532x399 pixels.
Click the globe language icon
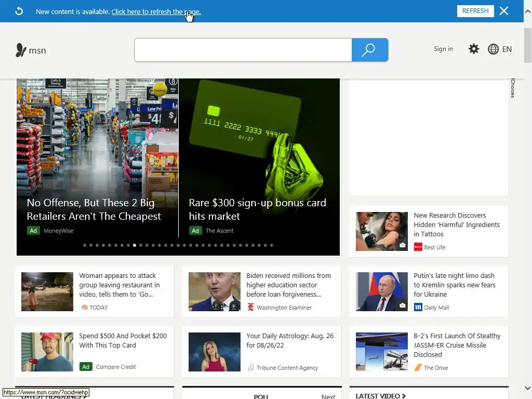(x=493, y=49)
